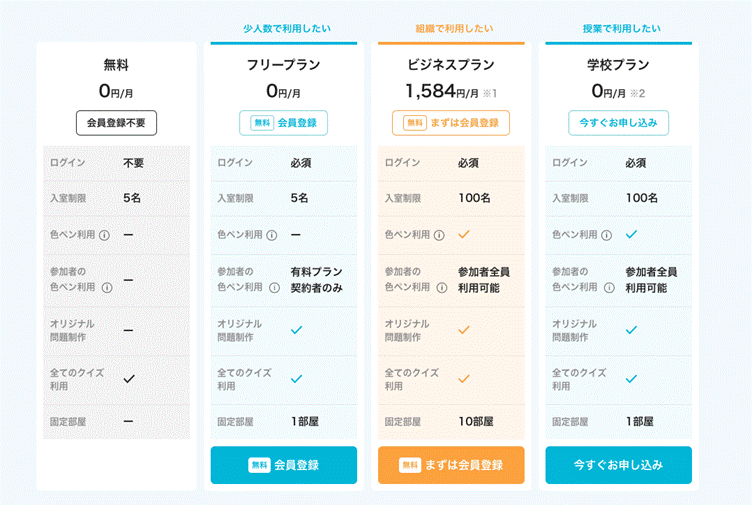
Task: Open info icon for 参加者の色ペン利用 in 学校プラン column
Action: click(609, 287)
